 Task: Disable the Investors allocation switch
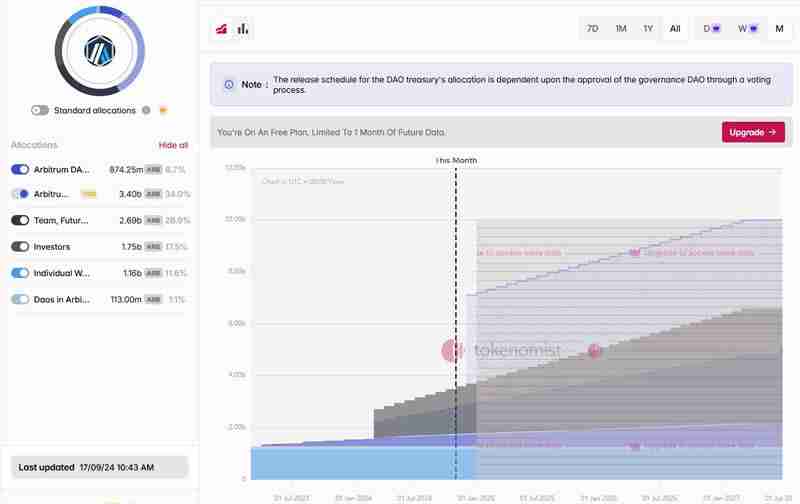[20, 247]
